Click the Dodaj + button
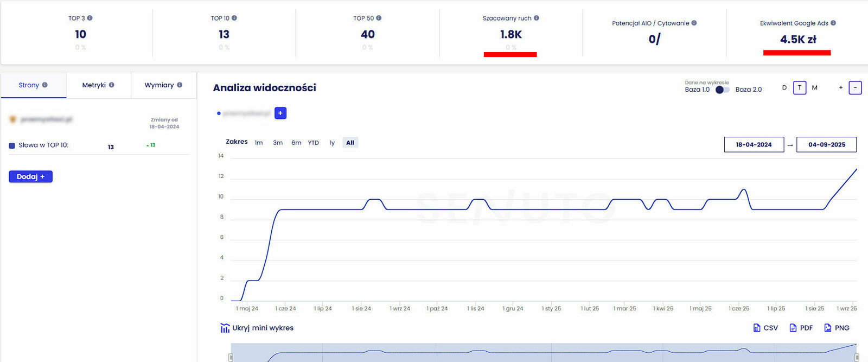The width and height of the screenshot is (868, 362). (x=30, y=176)
